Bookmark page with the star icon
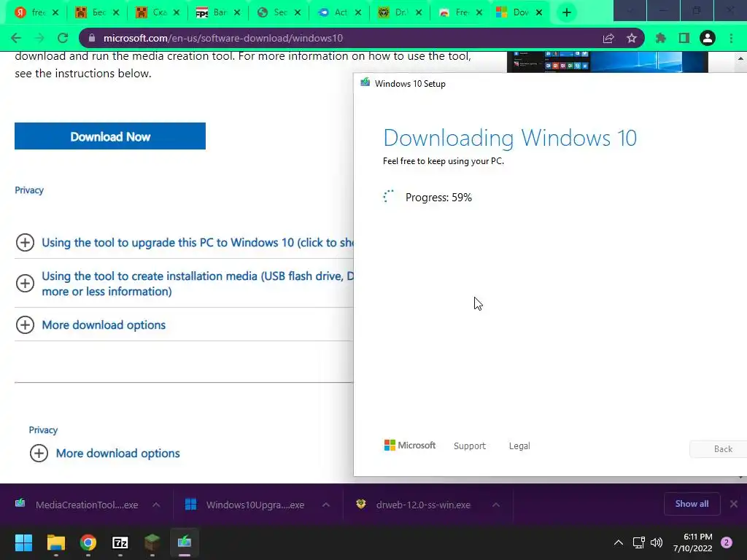This screenshot has height=560, width=747. 632,38
